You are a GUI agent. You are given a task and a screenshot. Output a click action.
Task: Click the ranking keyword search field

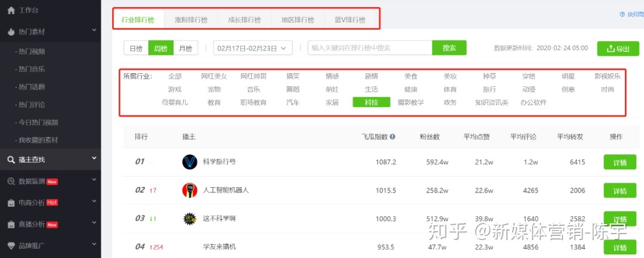pos(370,48)
